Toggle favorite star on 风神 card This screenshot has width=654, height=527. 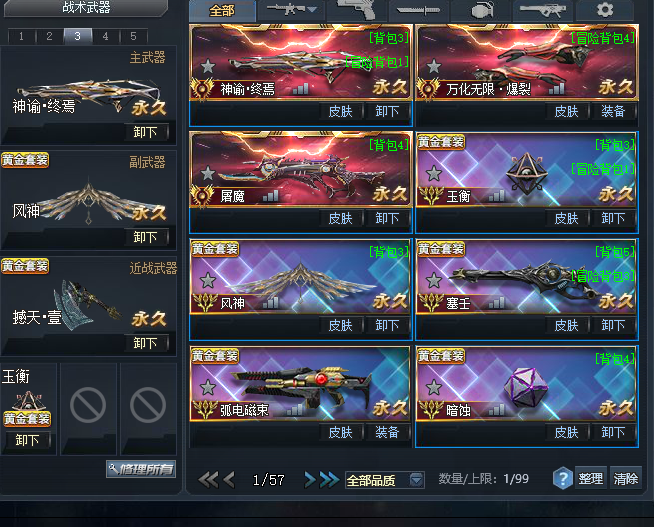coord(208,280)
